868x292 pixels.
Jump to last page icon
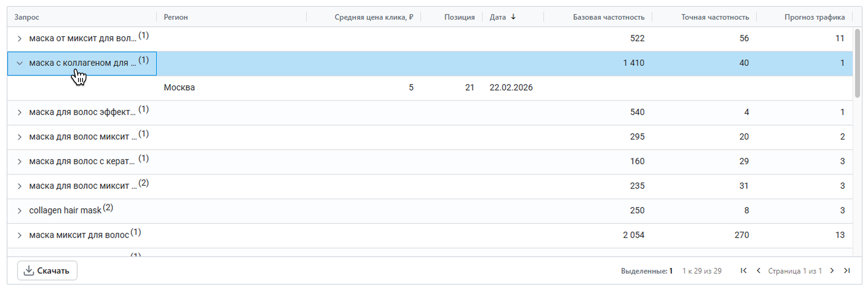tap(847, 271)
